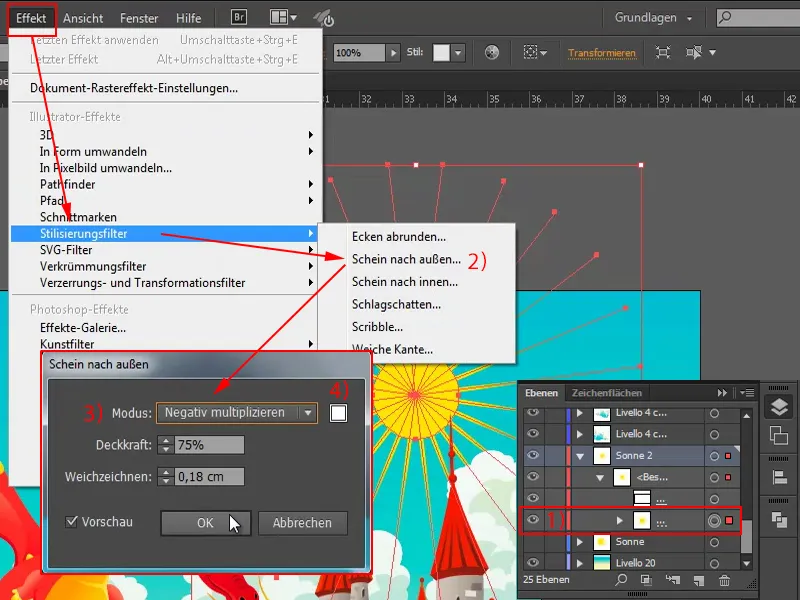Click Create New Sublayer icon in Ebenen

673,580
